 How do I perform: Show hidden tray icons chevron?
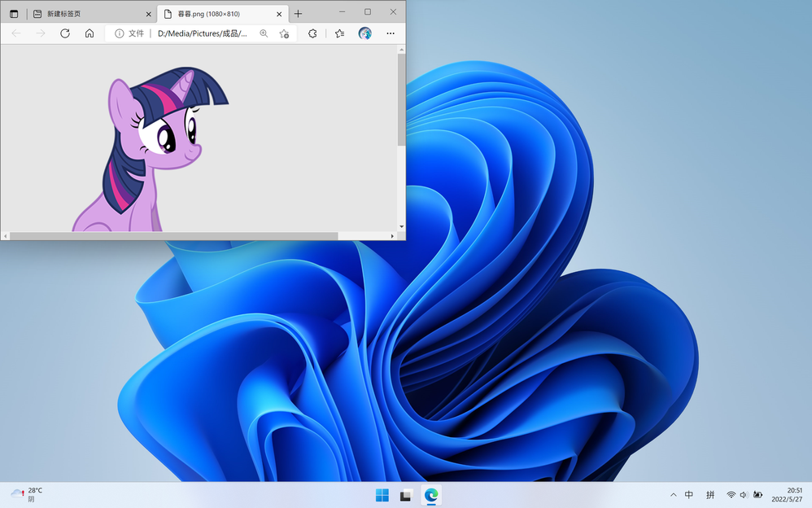673,495
